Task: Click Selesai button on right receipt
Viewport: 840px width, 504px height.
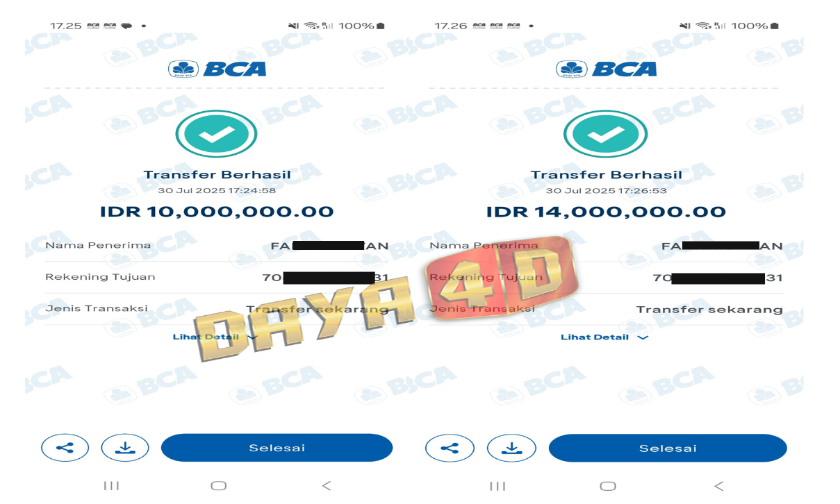Action: (668, 448)
